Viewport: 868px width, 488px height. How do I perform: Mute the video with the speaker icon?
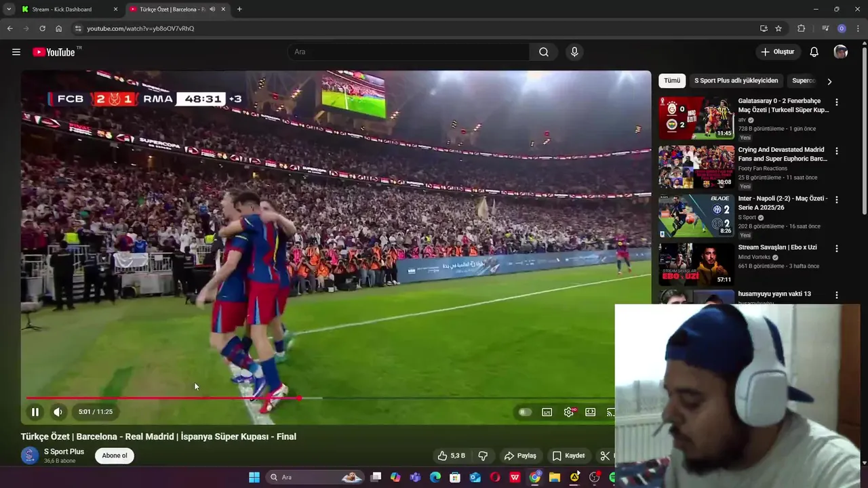(58, 411)
